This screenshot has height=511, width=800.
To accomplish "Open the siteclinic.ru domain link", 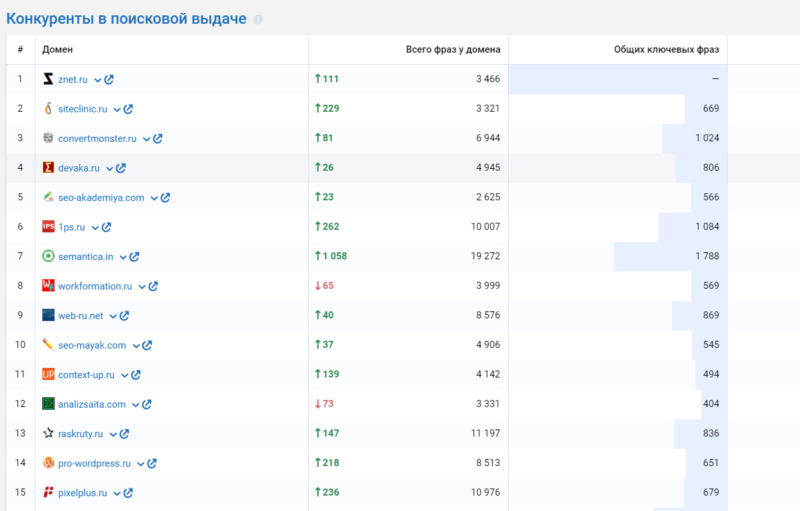I will 83,109.
